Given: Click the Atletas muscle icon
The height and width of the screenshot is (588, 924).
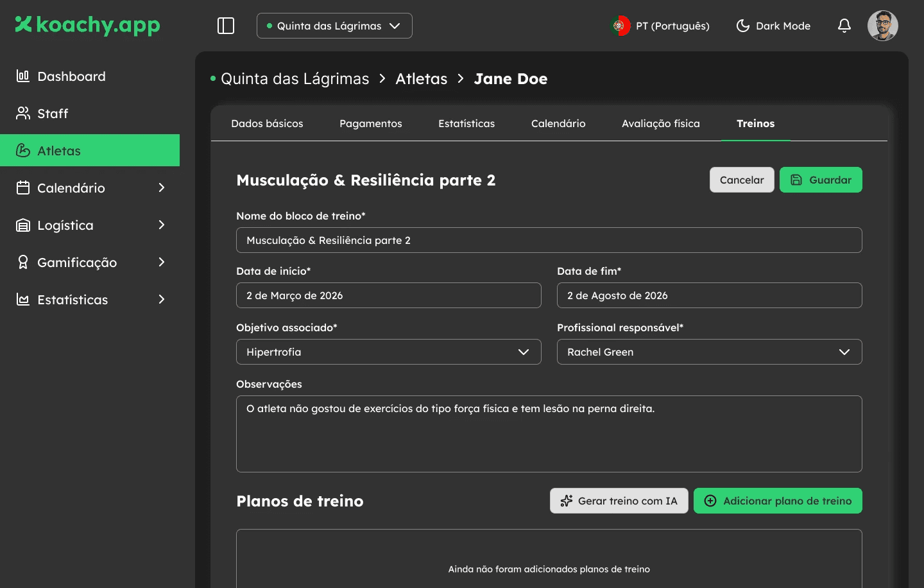Looking at the screenshot, I should 23,151.
